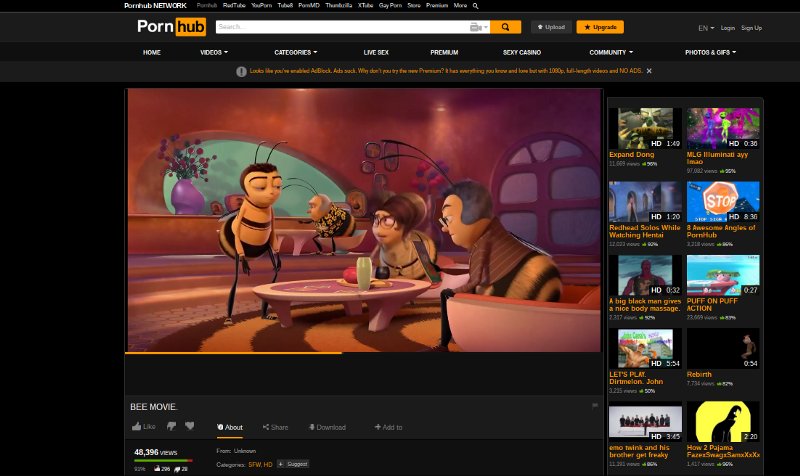Viewport: 800px width, 476px height.
Task: Click the thumbs-down dislike icon
Action: point(168,427)
